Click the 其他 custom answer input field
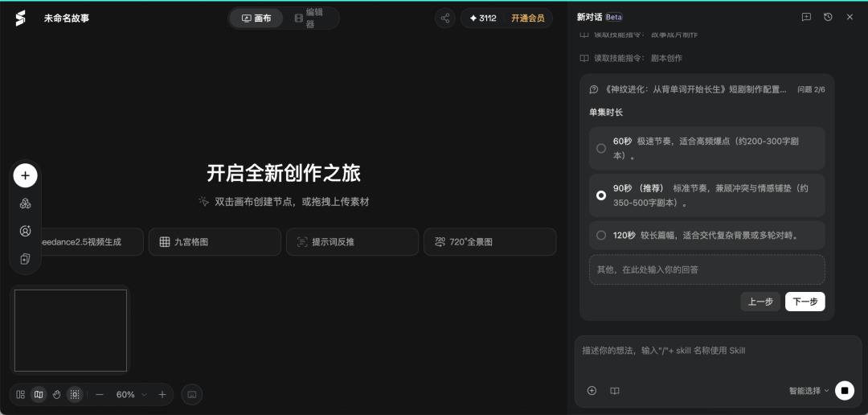Viewport: 868px width, 415px height. 707,270
